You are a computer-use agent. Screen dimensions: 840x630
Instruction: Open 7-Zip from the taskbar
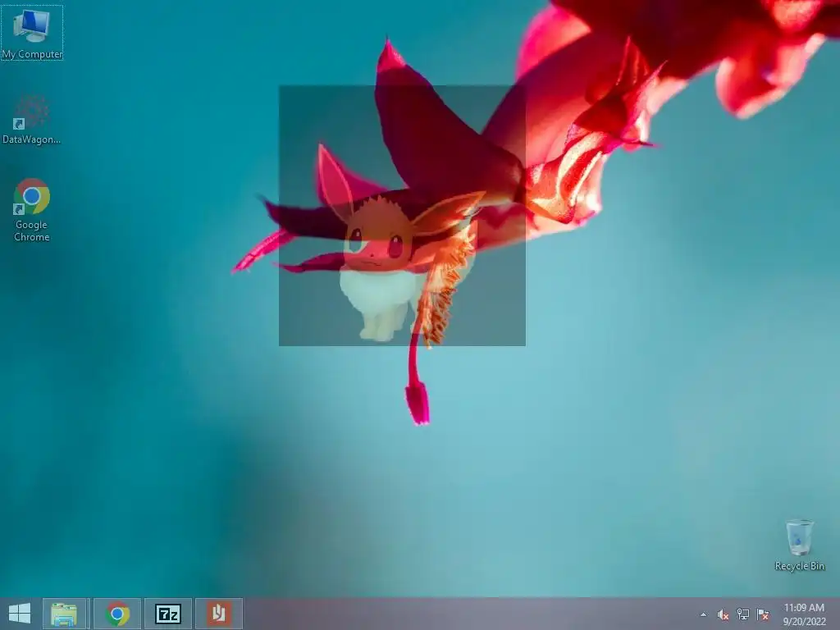point(168,614)
